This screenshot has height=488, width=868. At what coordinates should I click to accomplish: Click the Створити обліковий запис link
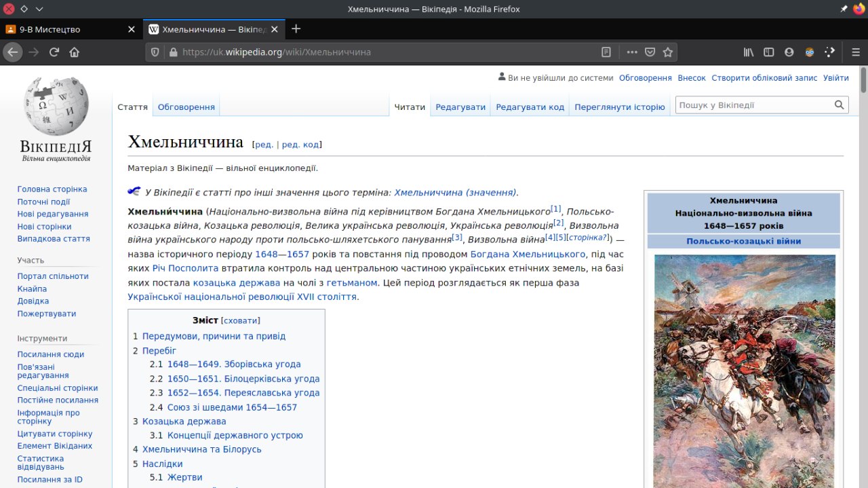tap(764, 78)
